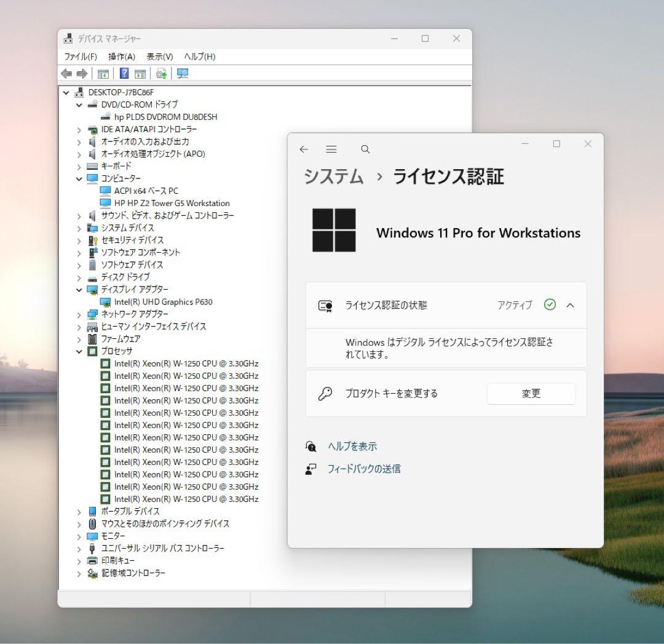The image size is (664, 644).
Task: Select HP HP Z2 Tower G5 Workstation entry
Action: click(x=172, y=203)
